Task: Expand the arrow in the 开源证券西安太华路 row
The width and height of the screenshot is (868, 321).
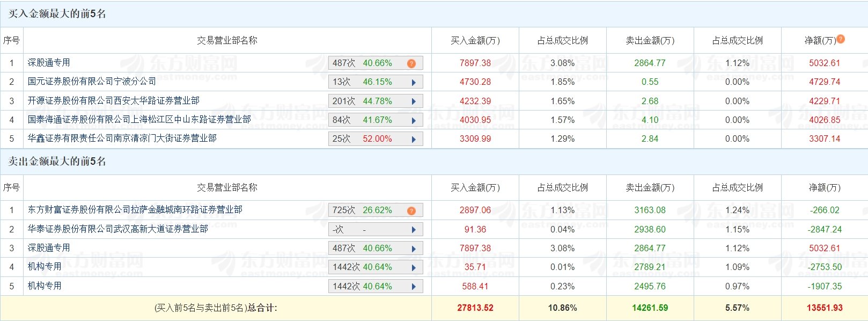Action: [414, 101]
